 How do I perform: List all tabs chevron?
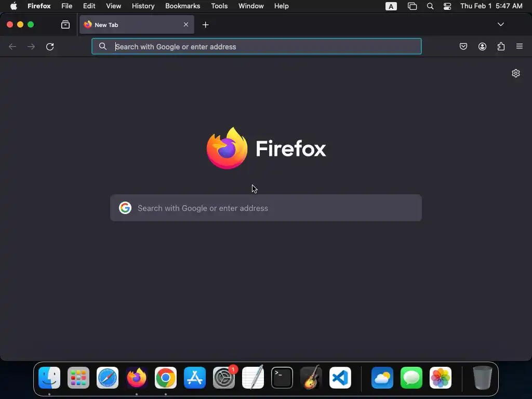[500, 24]
